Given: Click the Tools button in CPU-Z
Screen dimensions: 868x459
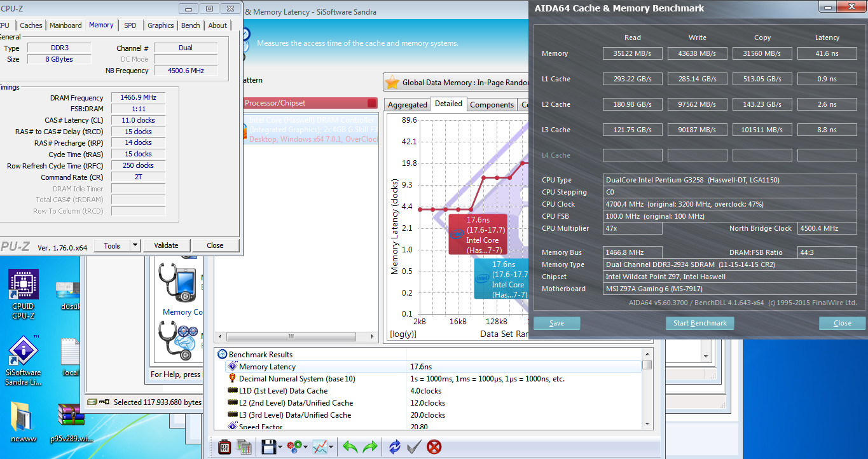Looking at the screenshot, I should click(112, 245).
